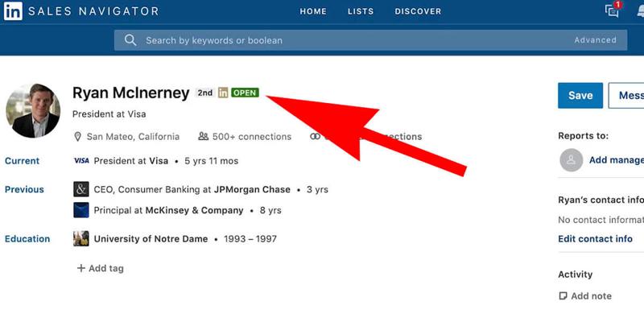Click the blue Save button
The image size is (644, 322).
tap(580, 95)
